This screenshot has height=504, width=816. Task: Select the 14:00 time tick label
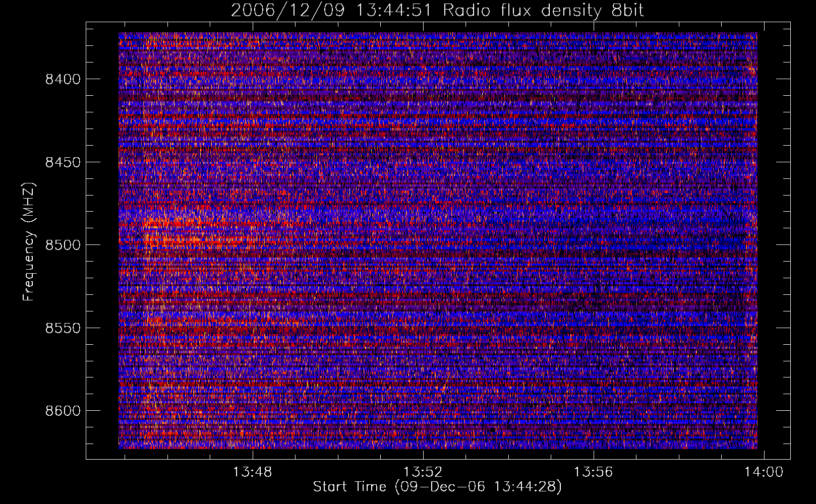pos(764,472)
